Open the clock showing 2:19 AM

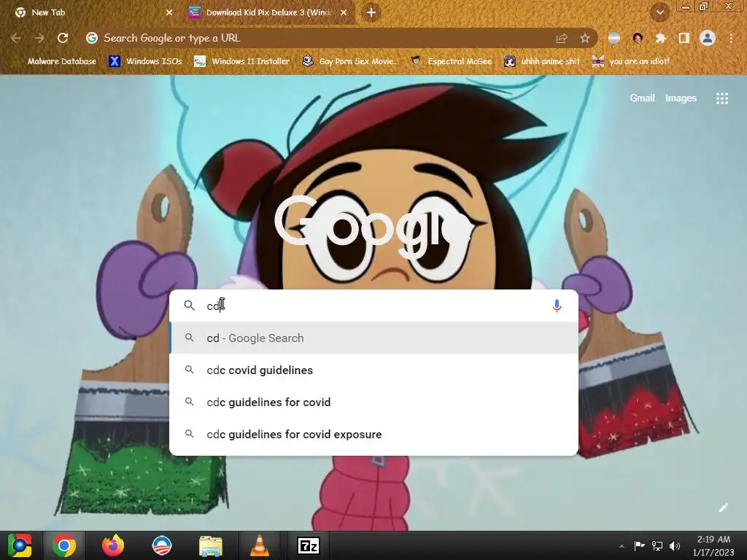point(713,545)
